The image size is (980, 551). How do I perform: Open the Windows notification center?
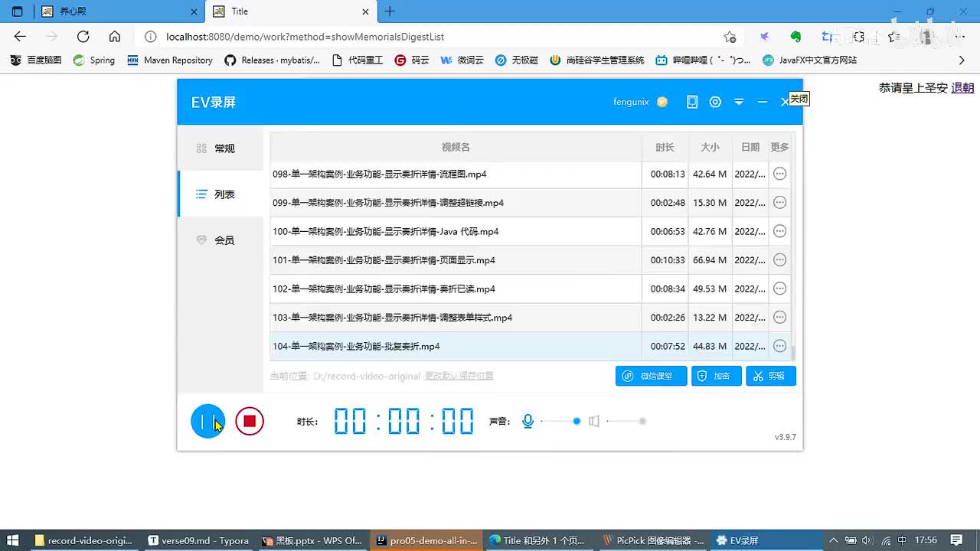pos(956,540)
